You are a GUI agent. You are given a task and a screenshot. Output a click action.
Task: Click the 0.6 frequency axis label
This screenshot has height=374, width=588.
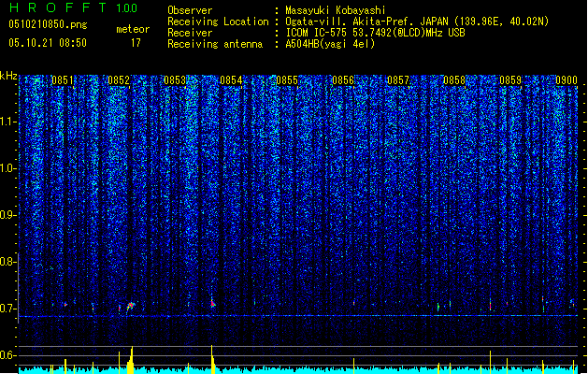tap(8, 355)
